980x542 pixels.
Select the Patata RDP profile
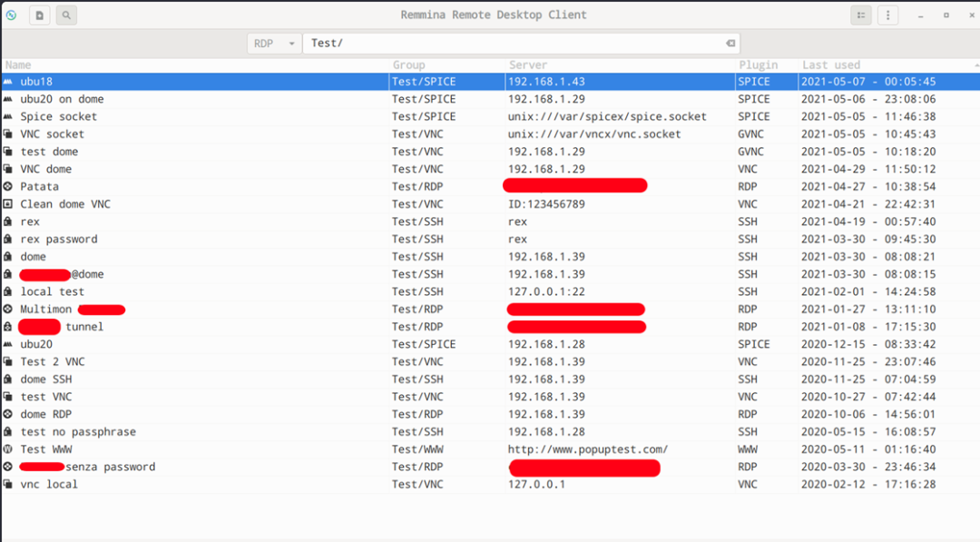click(39, 186)
